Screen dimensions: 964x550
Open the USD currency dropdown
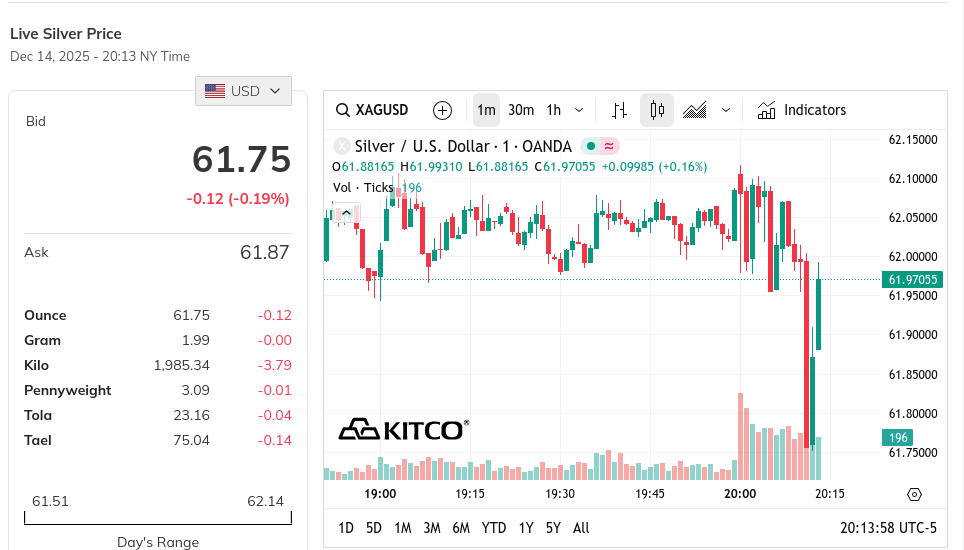click(243, 91)
